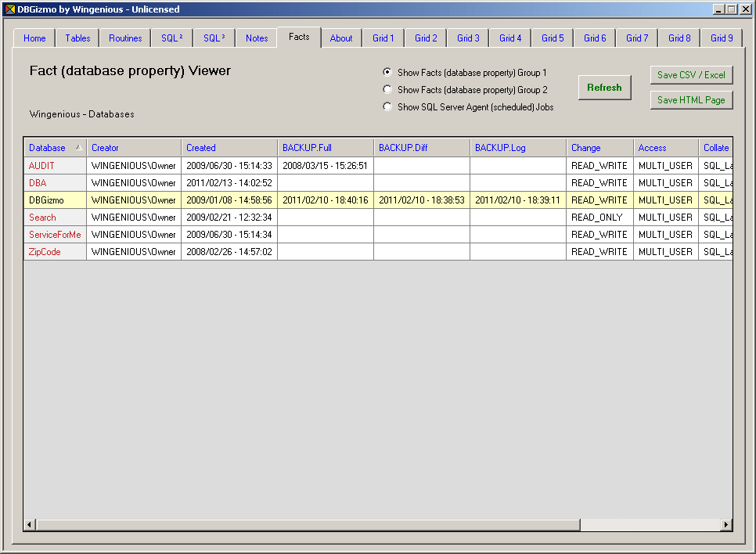This screenshot has height=554, width=756.
Task: Click the Database column sort arrow
Action: pos(78,147)
